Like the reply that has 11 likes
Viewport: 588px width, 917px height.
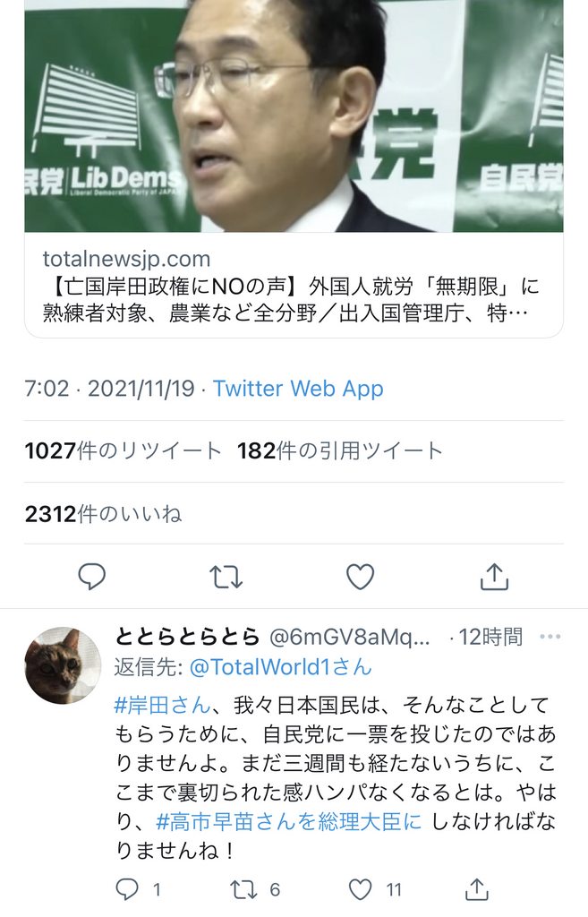[x=360, y=889]
